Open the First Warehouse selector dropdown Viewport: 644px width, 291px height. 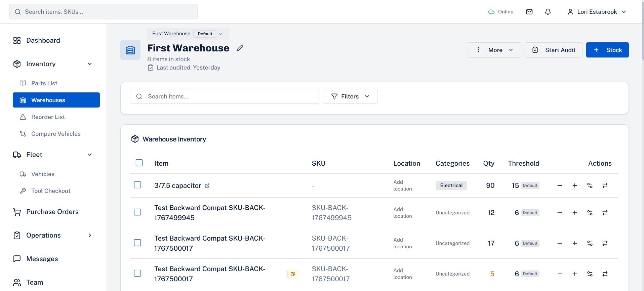click(x=188, y=34)
